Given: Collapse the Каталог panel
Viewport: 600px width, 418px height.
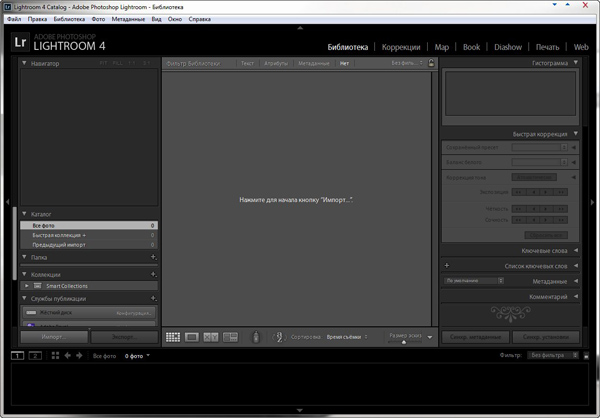Looking at the screenshot, I should coord(24,214).
